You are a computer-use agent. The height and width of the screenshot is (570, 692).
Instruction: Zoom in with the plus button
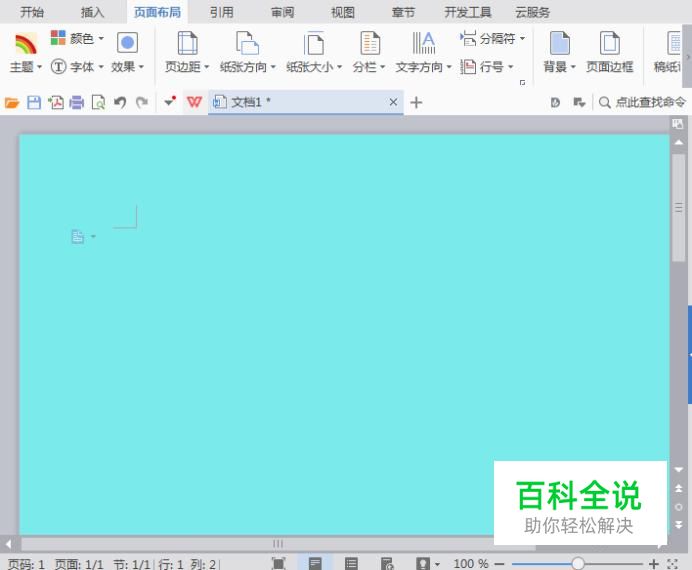coord(654,563)
